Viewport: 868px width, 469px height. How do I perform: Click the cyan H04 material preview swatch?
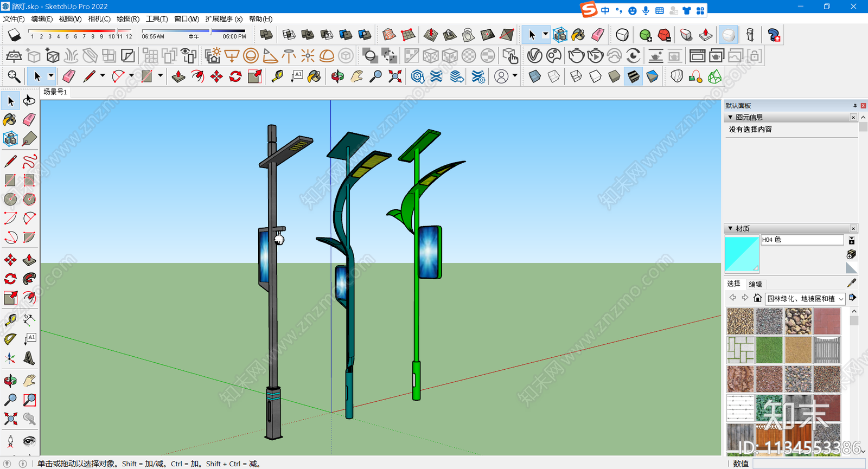point(742,254)
